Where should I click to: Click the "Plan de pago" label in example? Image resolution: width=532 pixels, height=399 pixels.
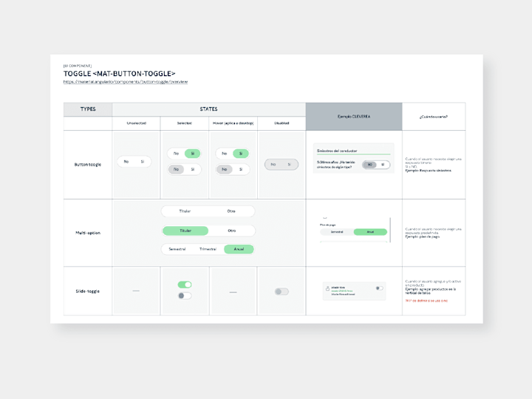coord(328,225)
